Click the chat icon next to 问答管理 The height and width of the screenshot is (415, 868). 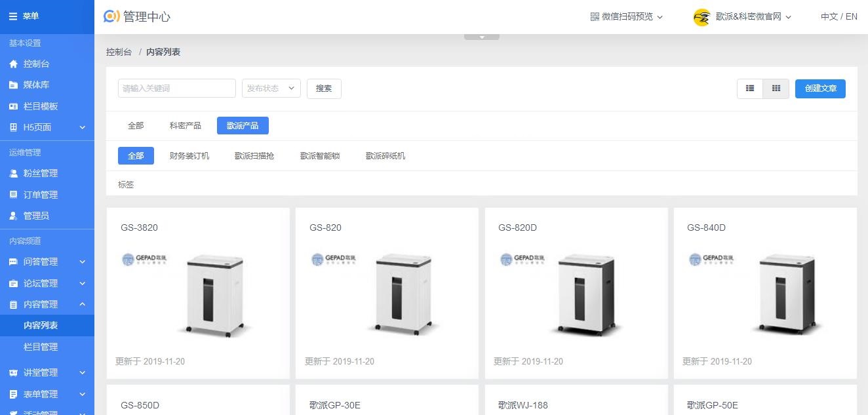coord(13,262)
